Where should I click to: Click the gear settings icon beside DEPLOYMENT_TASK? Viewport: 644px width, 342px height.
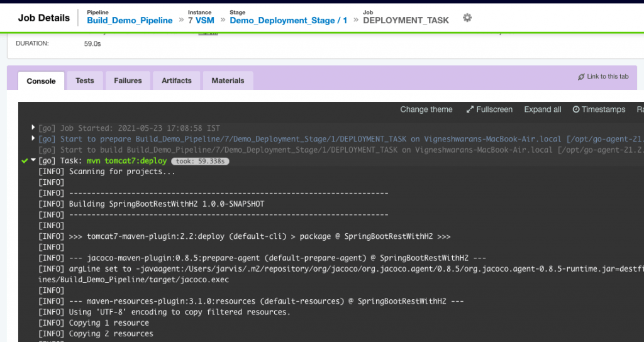[467, 18]
